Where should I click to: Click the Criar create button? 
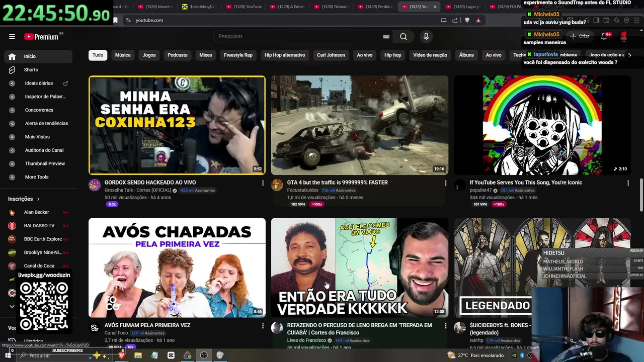580,36
